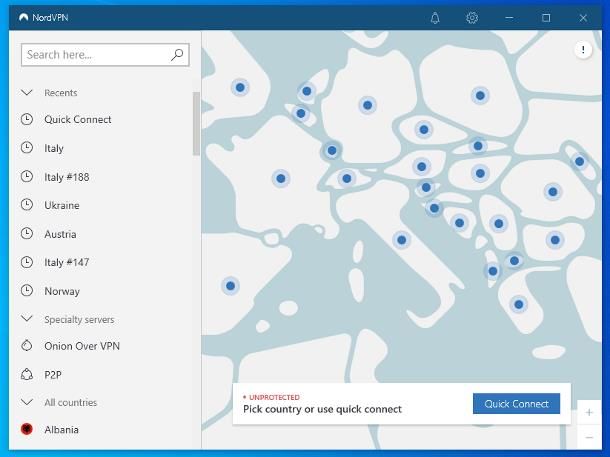The image size is (610, 457).
Task: Click the map pin on United Kingdom
Action: (x=240, y=88)
